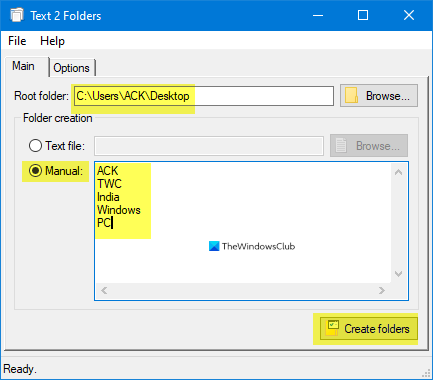Click the 'India' line in manual list
Viewport: 433px width, 380px height.
tap(108, 197)
